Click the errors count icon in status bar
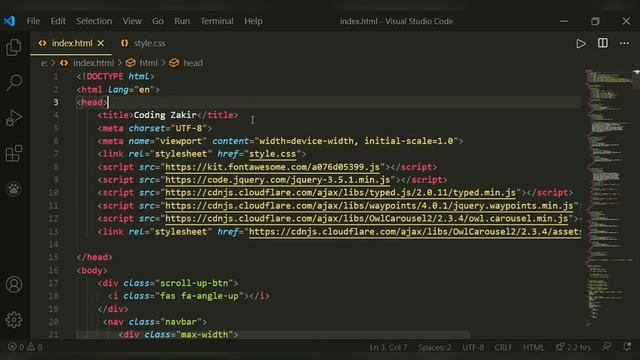The height and width of the screenshot is (360, 640). (x=12, y=347)
